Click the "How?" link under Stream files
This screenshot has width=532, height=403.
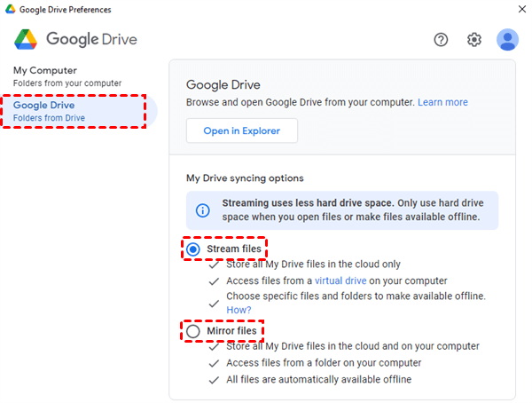point(239,310)
